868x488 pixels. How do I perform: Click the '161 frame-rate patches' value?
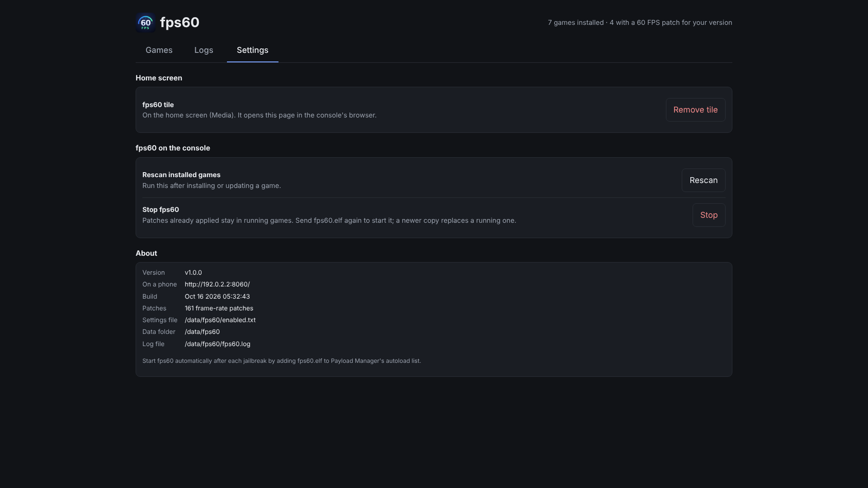[x=219, y=308]
